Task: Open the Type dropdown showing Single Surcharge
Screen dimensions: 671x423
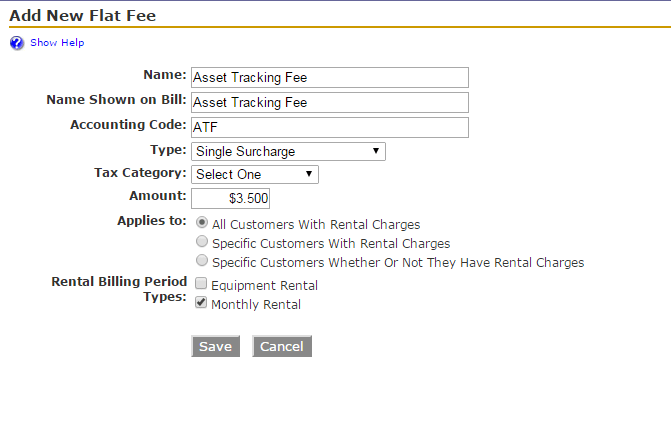Action: tap(288, 152)
